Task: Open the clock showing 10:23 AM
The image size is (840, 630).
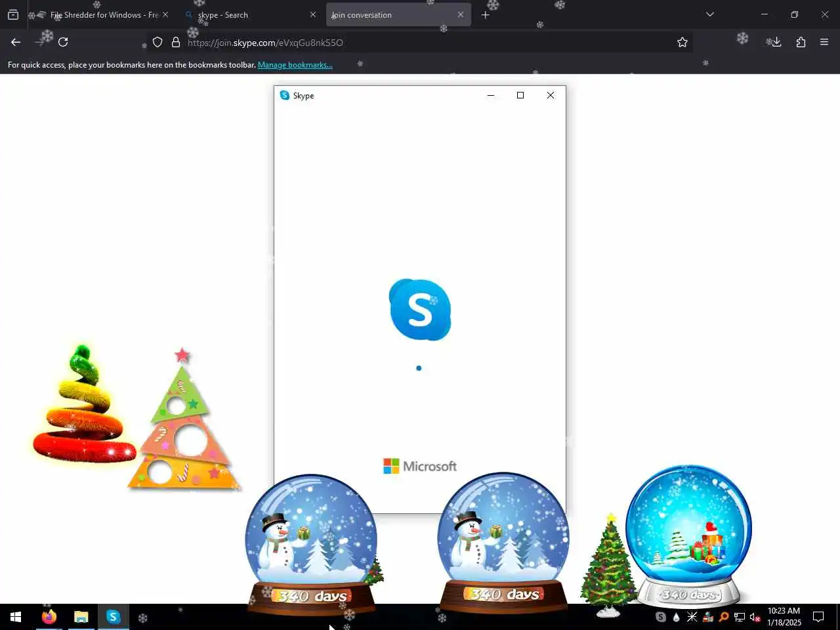Action: 784,617
